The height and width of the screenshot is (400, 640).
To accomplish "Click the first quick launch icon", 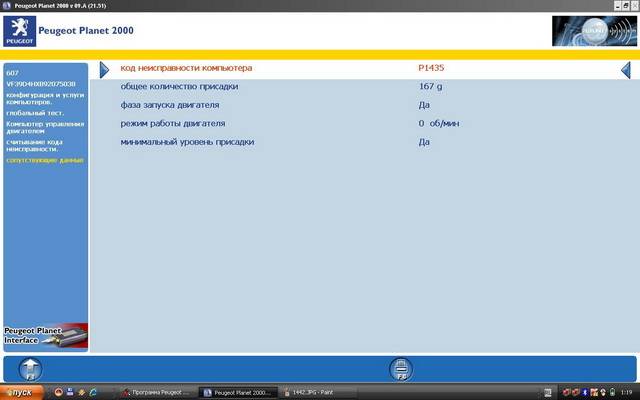I will [58, 392].
